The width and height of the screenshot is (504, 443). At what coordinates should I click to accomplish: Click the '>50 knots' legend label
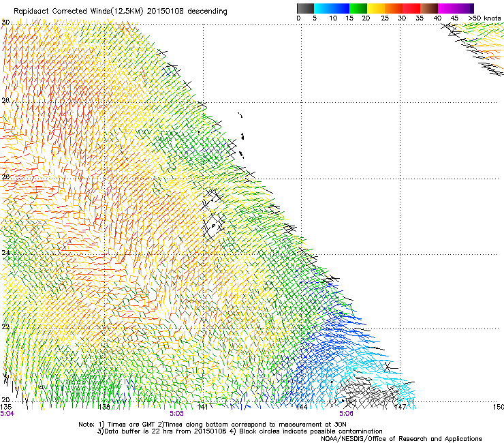tap(484, 18)
